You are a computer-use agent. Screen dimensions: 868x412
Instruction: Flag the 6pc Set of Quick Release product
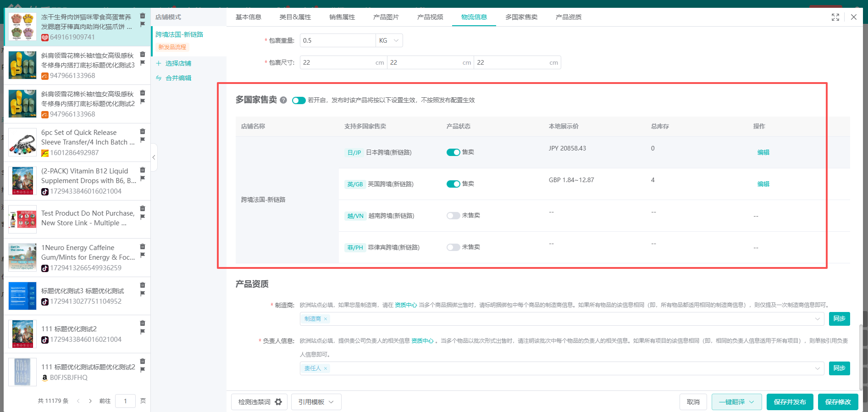[x=143, y=139]
